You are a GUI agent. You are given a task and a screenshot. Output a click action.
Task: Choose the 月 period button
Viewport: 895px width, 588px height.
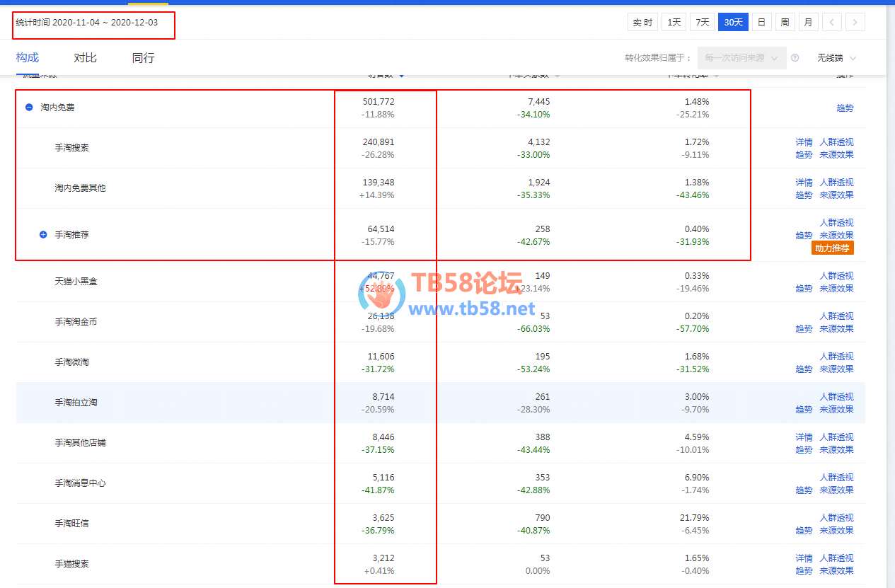808,23
